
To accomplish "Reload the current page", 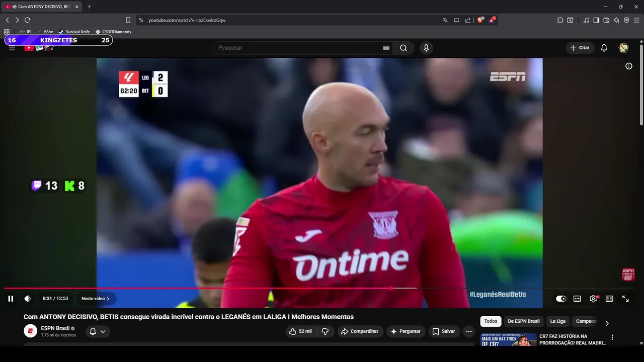I will (27, 20).
